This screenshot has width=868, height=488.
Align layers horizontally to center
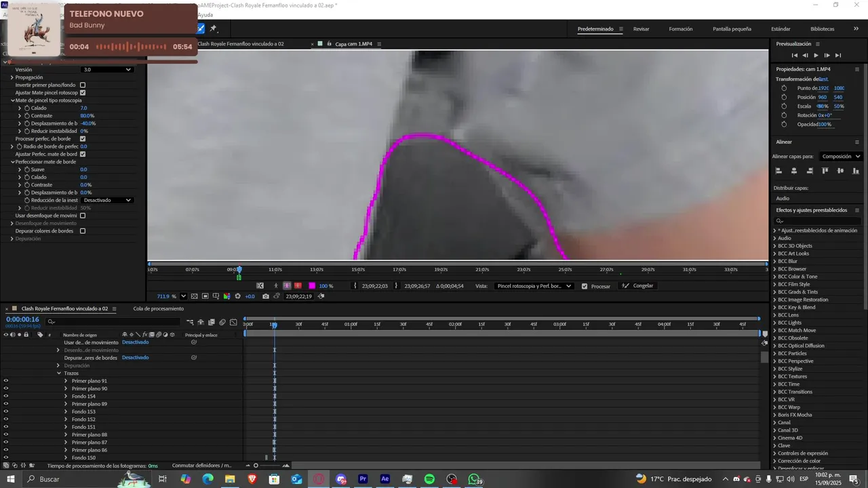[x=794, y=171]
